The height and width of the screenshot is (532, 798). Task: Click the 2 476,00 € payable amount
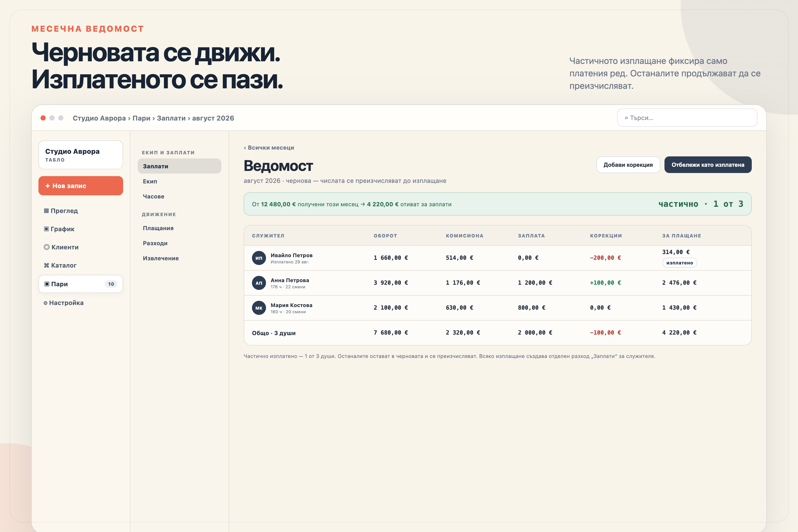(x=679, y=283)
